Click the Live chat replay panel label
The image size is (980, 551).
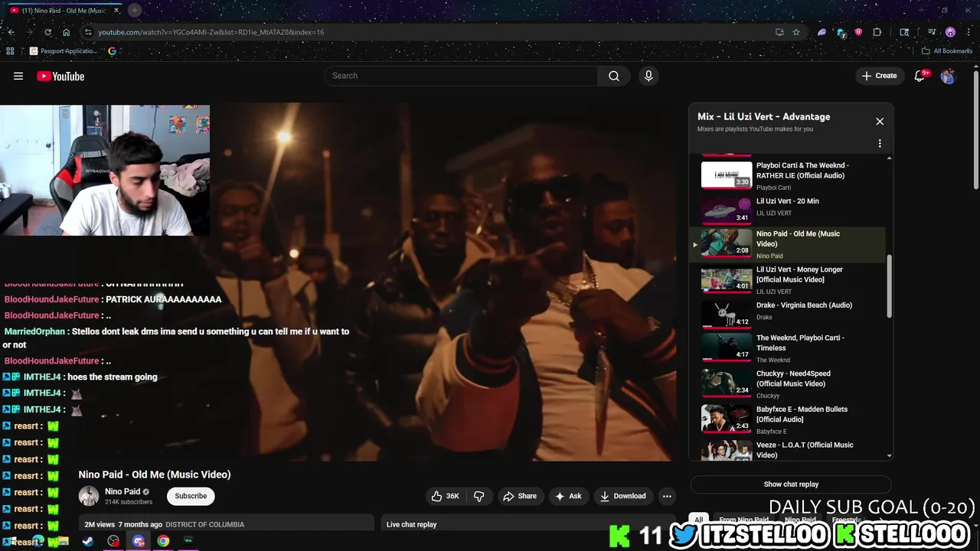click(x=411, y=524)
